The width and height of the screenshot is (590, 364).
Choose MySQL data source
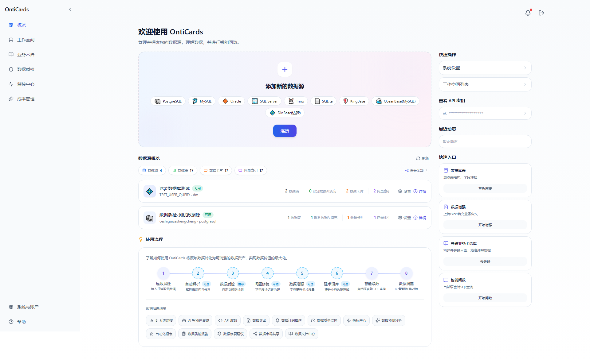202,101
